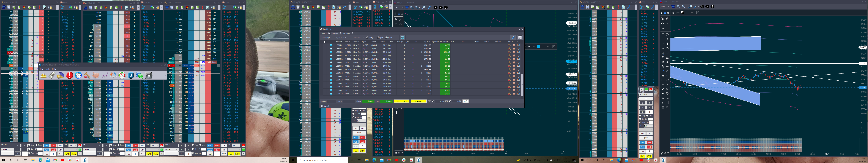This screenshot has height=163, width=868.
Task: Open the Tools menu in Jigsaw daytradr
Action: [47, 69]
